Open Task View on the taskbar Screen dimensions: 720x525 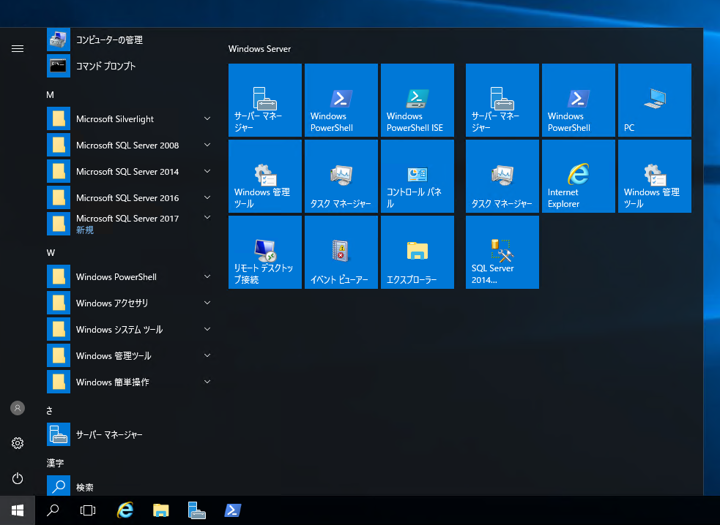[x=88, y=510]
